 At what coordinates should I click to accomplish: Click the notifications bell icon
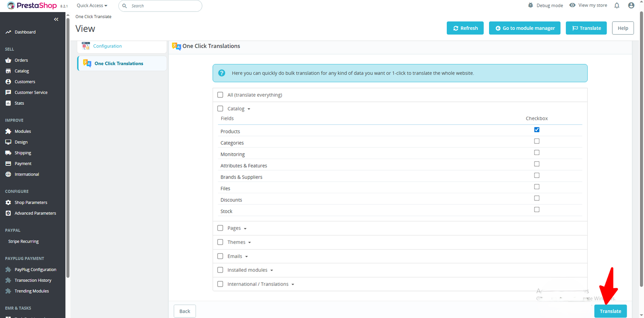click(x=617, y=5)
